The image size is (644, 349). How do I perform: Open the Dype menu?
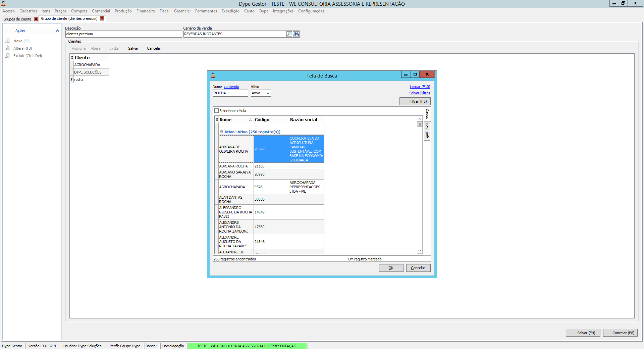264,11
